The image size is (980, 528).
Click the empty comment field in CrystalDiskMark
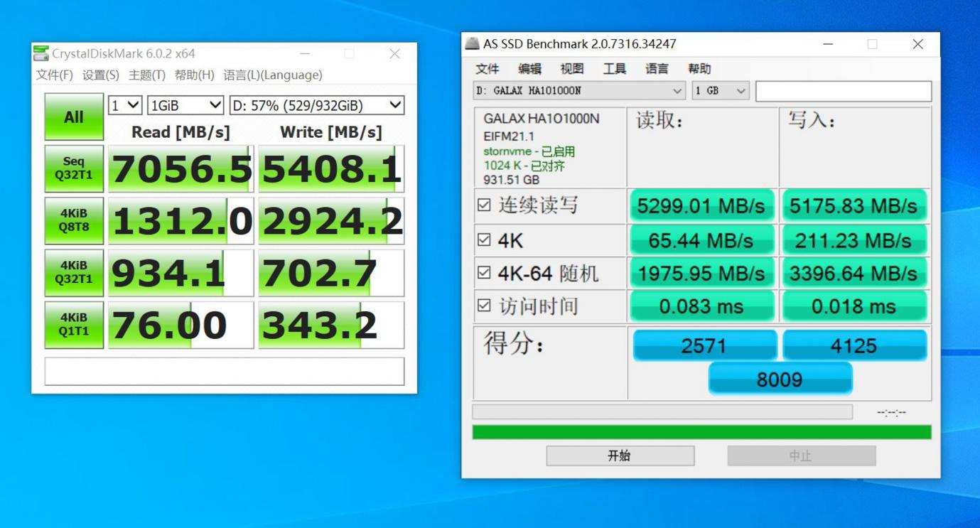[x=225, y=372]
